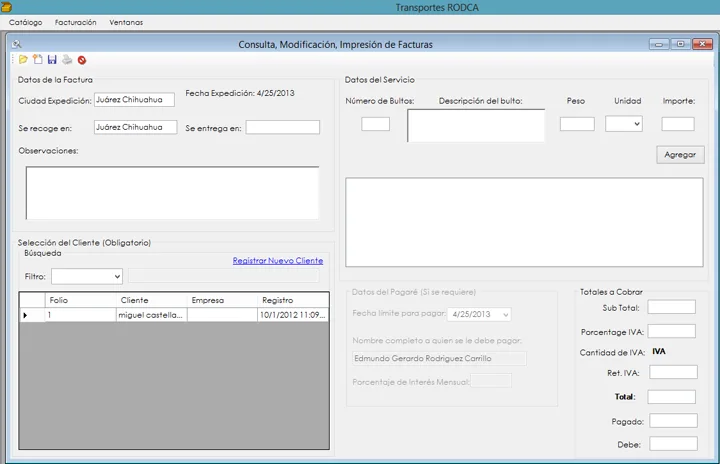Save the invoice with the floppy disk icon
The image size is (720, 464).
[52, 59]
